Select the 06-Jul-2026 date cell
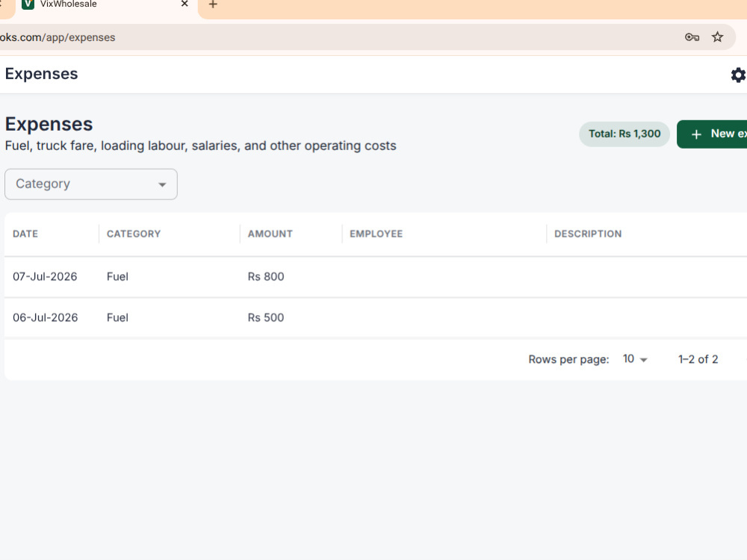The image size is (747, 560). click(46, 317)
